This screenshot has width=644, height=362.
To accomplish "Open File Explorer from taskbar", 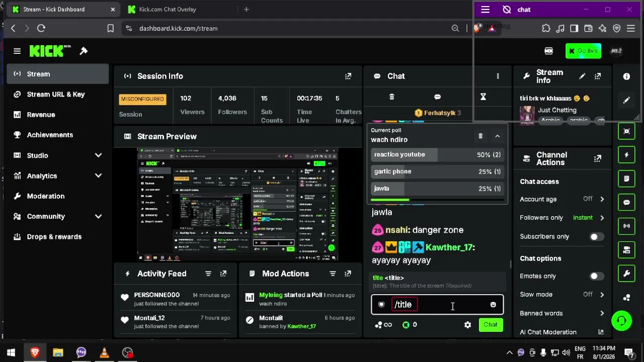I will 58,352.
